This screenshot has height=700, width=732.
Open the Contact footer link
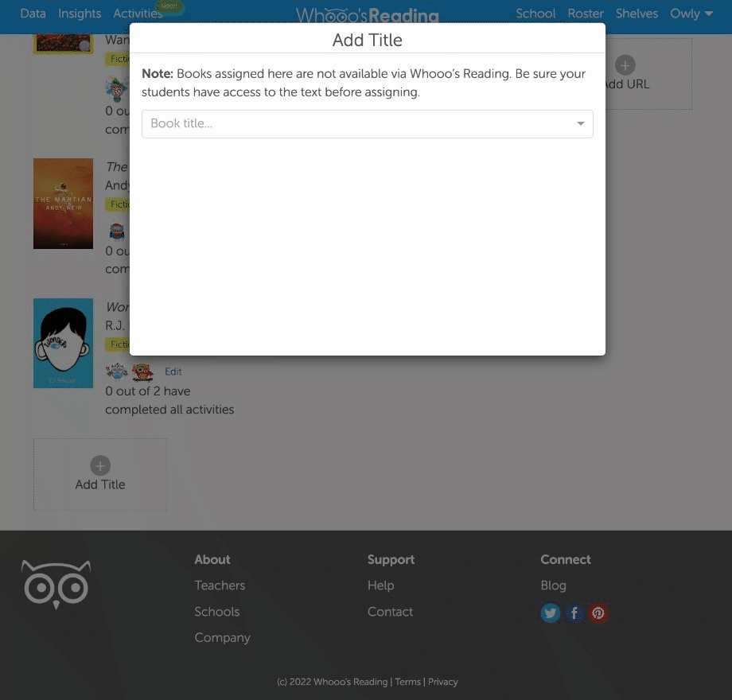[391, 612]
